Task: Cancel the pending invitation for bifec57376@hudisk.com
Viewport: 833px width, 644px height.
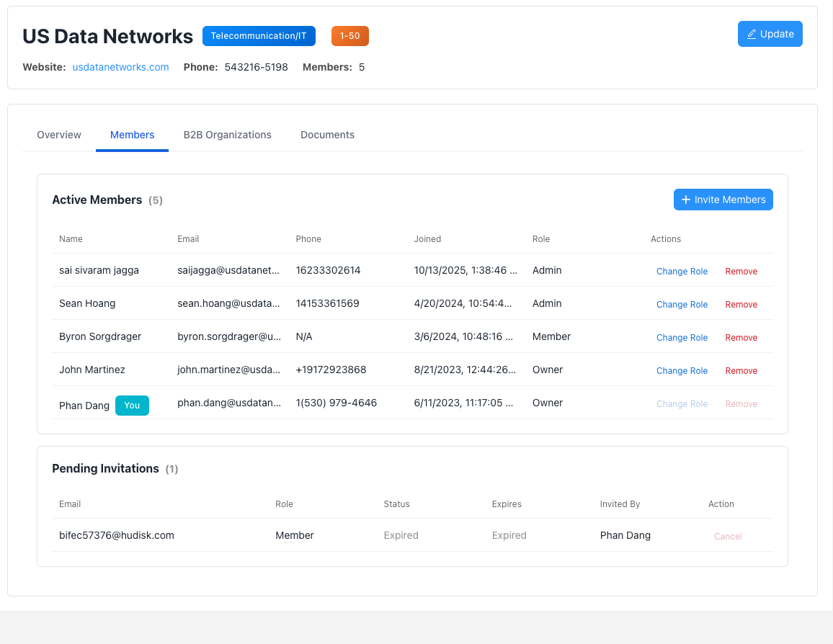Action: [728, 536]
